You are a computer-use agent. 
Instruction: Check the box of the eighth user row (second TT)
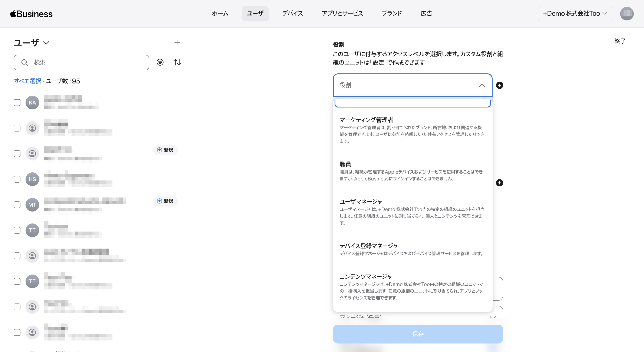17,281
